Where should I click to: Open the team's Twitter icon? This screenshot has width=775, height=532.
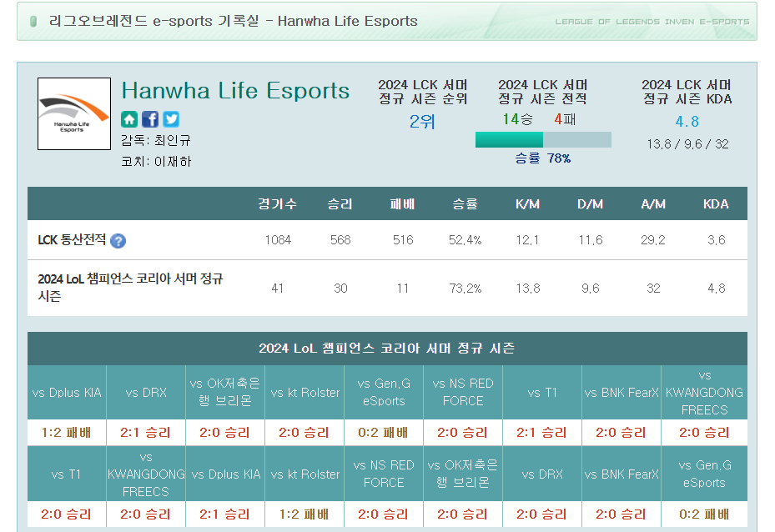point(171,119)
